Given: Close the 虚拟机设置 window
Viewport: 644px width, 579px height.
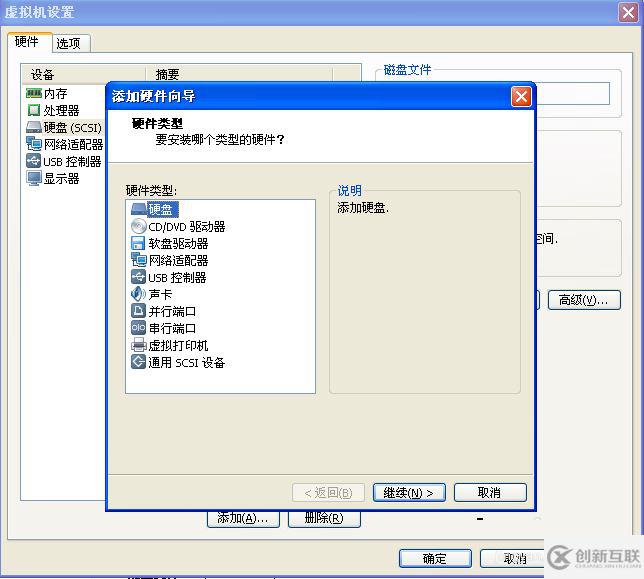Looking at the screenshot, I should pyautogui.click(x=628, y=12).
